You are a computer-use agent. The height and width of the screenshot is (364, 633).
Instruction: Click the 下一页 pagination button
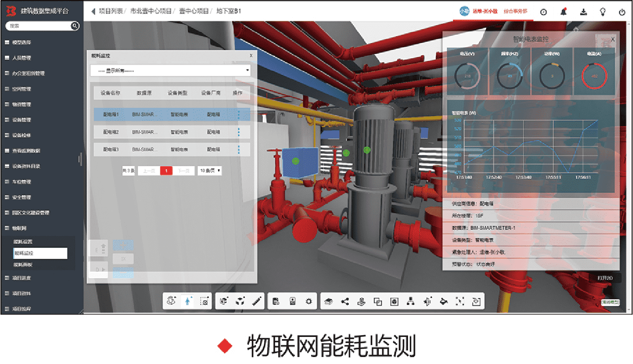[183, 171]
